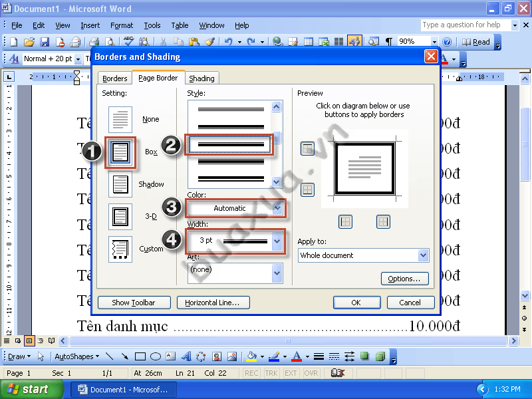Open the Tools menu

point(152,25)
